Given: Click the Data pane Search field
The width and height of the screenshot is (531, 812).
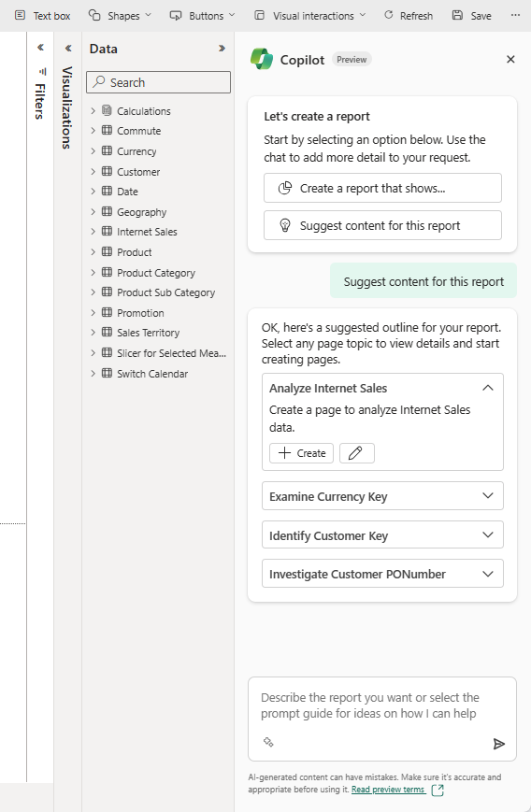Looking at the screenshot, I should tap(159, 82).
